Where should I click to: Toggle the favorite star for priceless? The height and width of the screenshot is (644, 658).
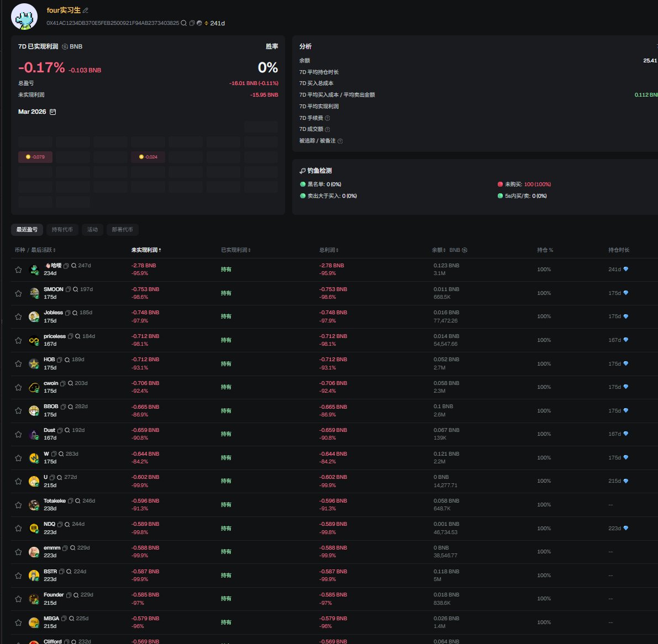(18, 340)
